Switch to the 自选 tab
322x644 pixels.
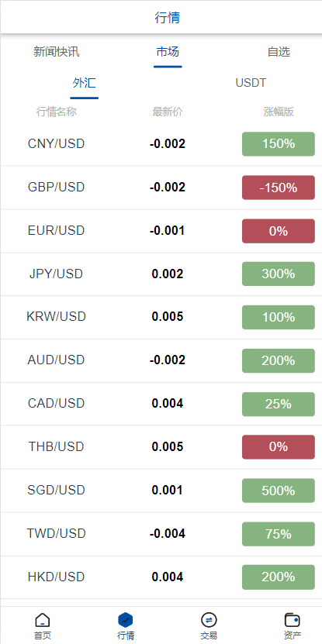click(x=279, y=52)
